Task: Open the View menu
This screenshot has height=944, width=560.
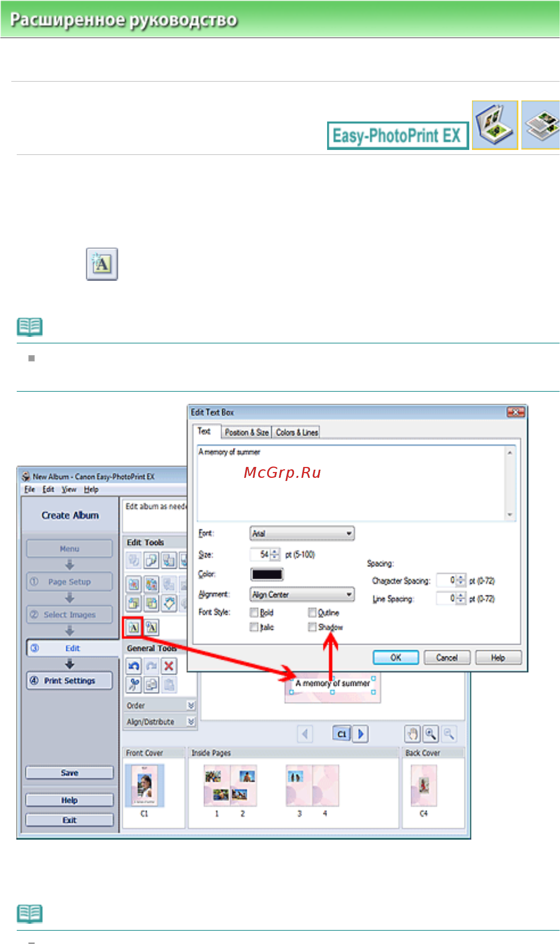Action: pyautogui.click(x=69, y=490)
